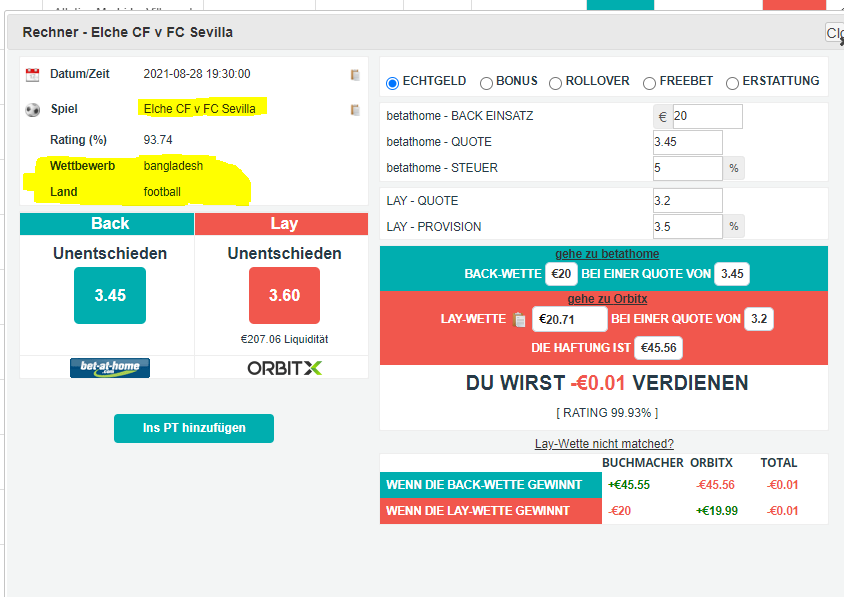Click the BACK-WETTE €20 value box
844x597 pixels.
point(561,274)
